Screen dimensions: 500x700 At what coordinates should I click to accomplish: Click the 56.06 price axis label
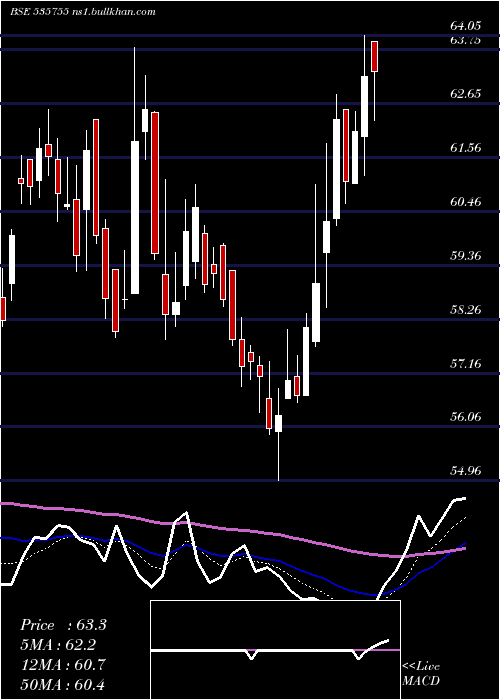(x=466, y=417)
